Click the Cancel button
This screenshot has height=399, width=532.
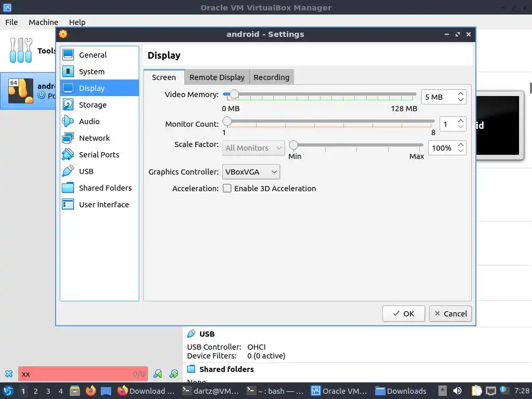click(x=450, y=313)
